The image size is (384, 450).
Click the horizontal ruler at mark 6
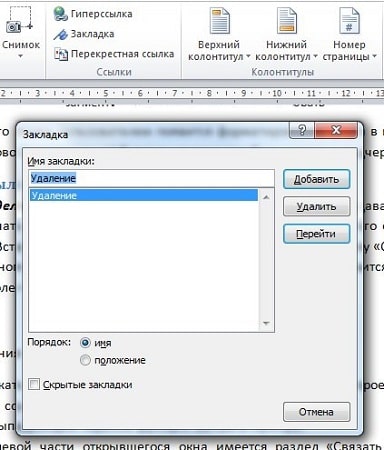point(140,93)
